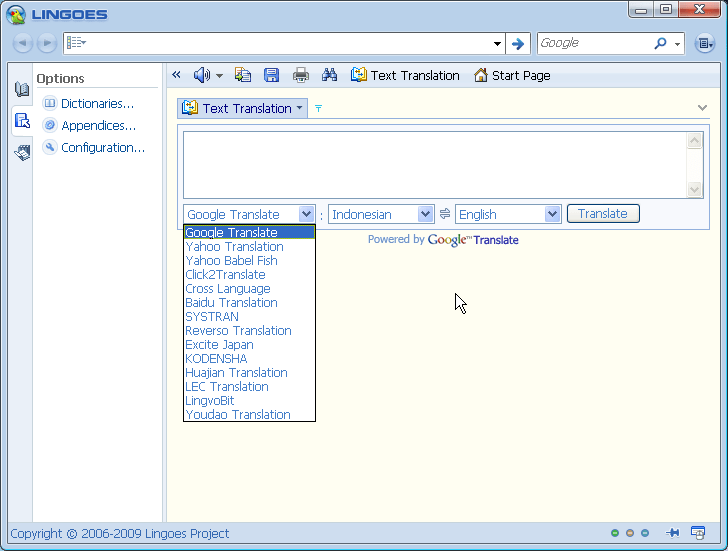
Task: Click the forward navigation arrow
Action: click(x=47, y=43)
